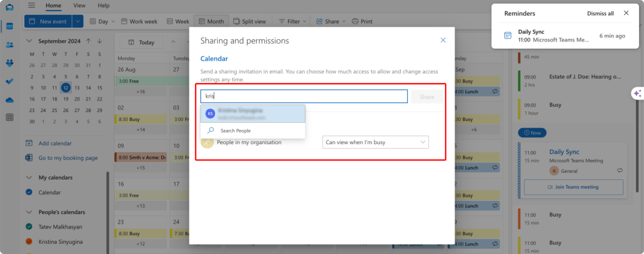The image size is (644, 254).
Task: Open the Daily Sync reminder entry
Action: coord(565,36)
